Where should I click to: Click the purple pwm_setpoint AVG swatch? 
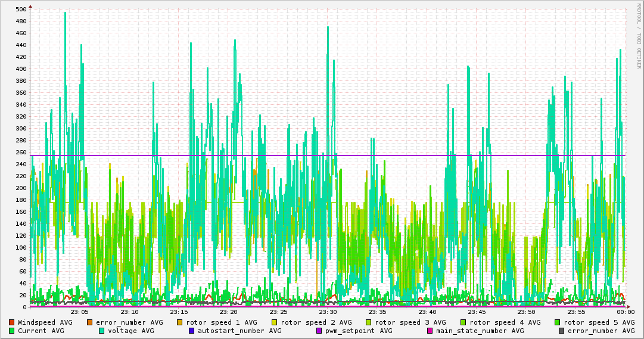[x=319, y=331]
